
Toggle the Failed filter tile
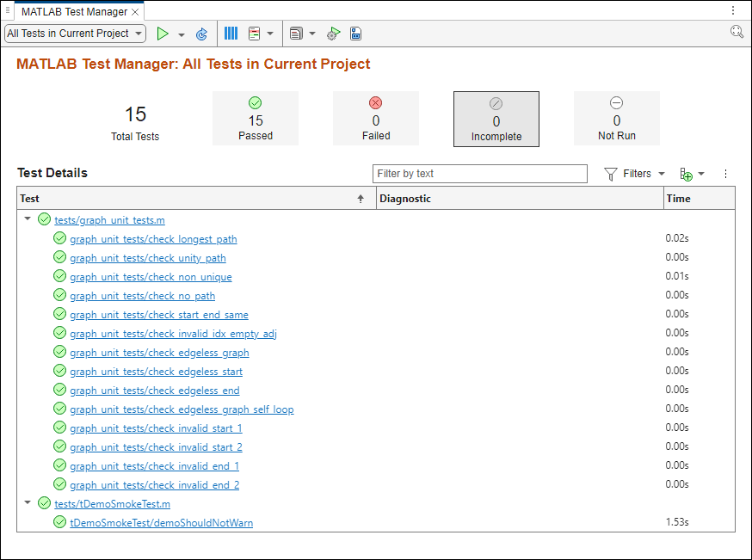coord(375,119)
